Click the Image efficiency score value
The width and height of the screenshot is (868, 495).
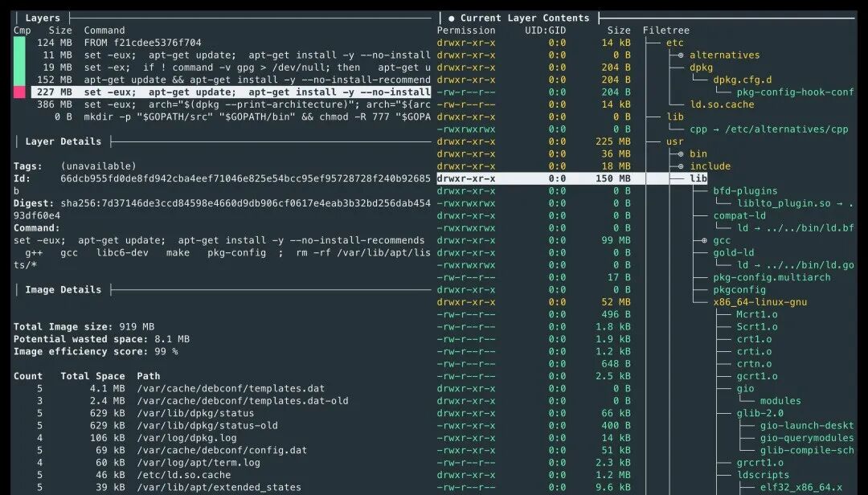click(x=166, y=352)
